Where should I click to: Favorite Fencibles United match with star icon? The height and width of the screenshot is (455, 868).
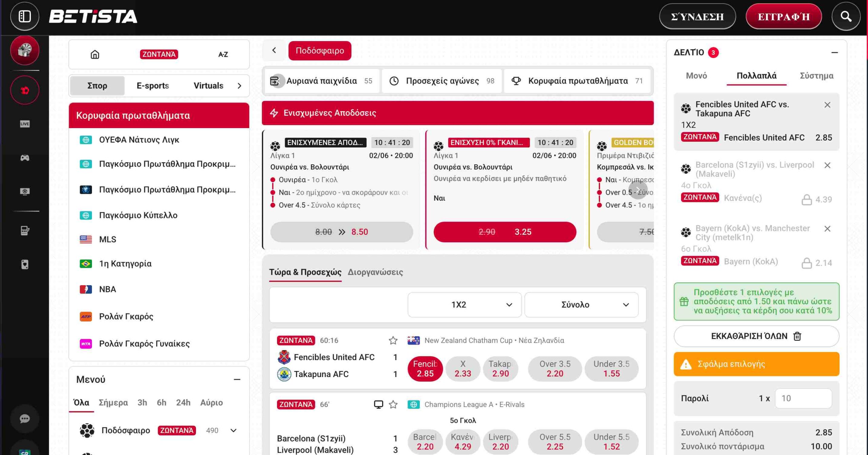pyautogui.click(x=393, y=340)
